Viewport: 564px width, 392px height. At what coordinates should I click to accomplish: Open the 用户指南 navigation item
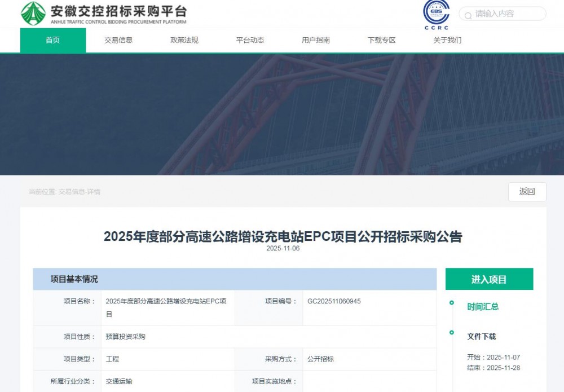(x=316, y=40)
